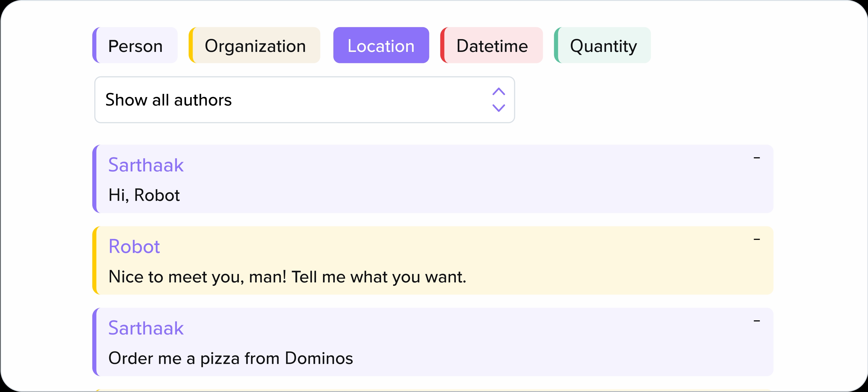
Task: Collapse the Dominos pizza order message
Action: (756, 321)
